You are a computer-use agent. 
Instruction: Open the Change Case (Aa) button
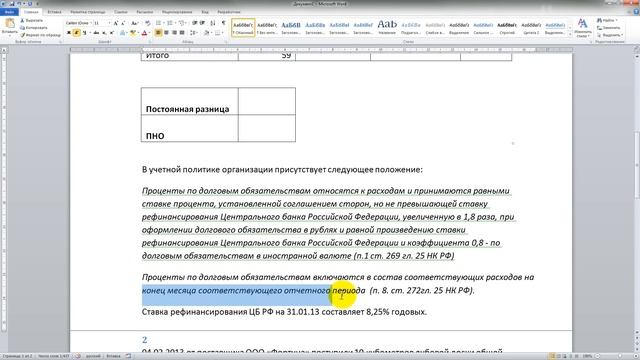pyautogui.click(x=134, y=23)
